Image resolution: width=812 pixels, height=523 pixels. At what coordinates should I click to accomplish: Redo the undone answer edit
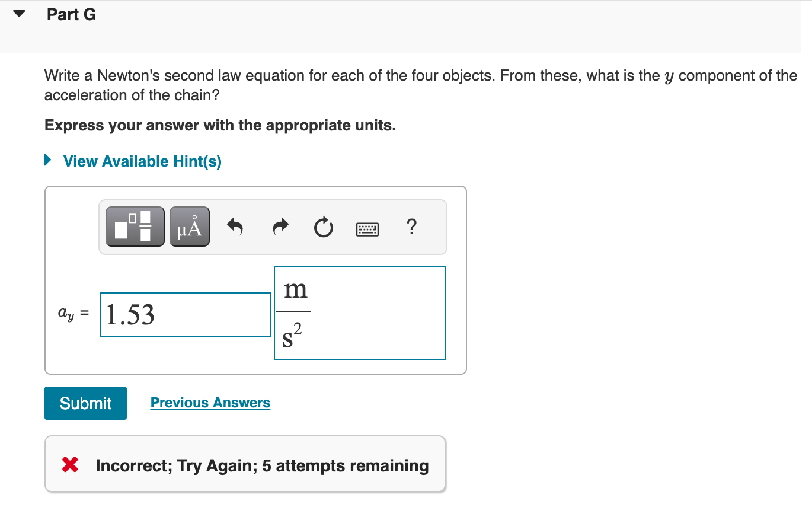[279, 227]
